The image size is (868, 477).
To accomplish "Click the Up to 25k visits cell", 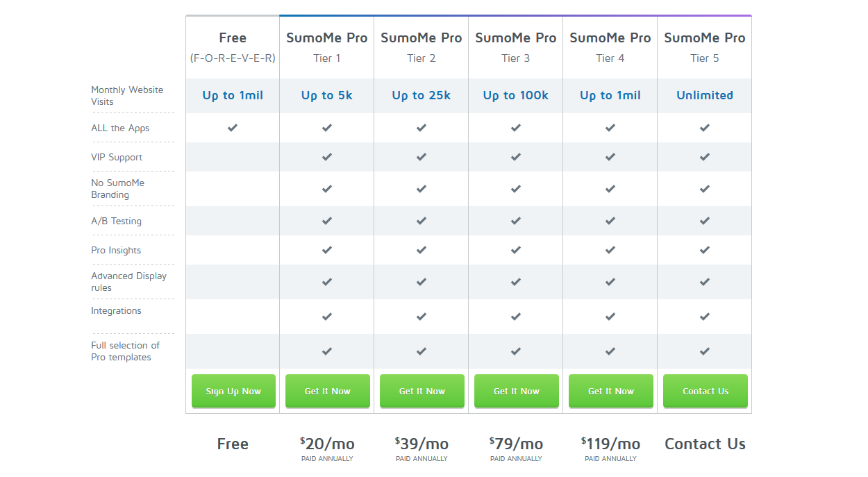I will 422,96.
